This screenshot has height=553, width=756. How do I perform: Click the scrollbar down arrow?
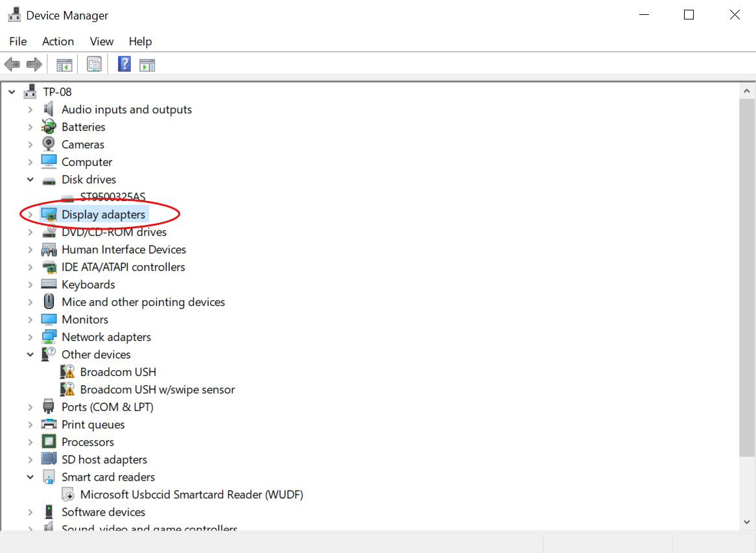click(746, 522)
